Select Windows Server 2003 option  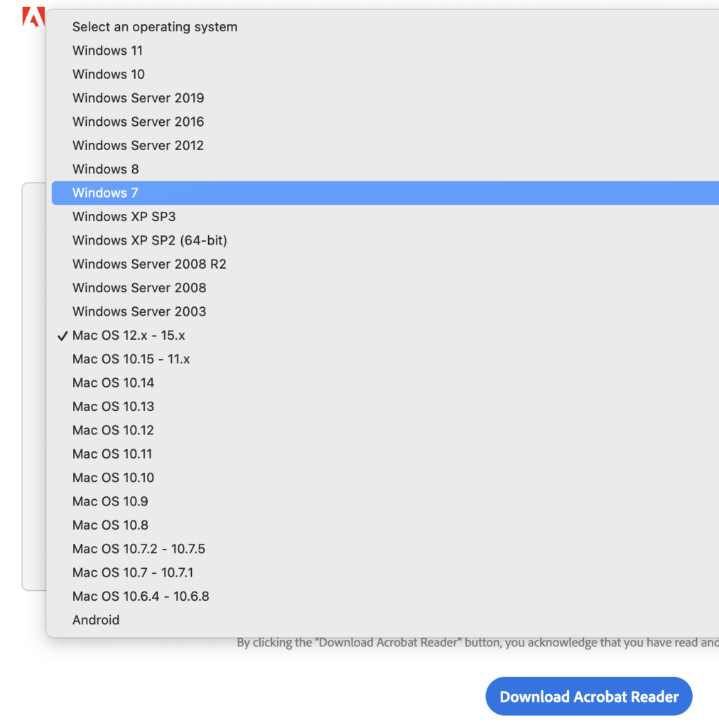[x=139, y=311]
